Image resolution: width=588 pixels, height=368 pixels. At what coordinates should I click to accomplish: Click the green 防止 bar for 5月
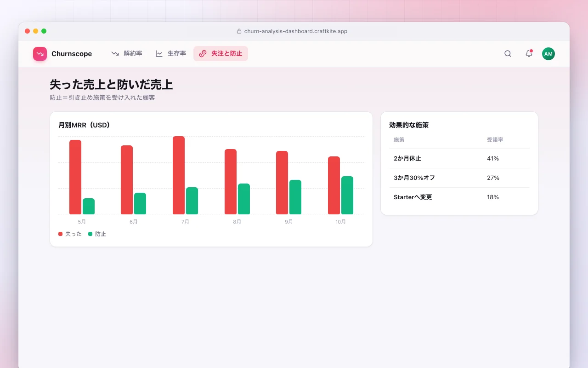[89, 207]
